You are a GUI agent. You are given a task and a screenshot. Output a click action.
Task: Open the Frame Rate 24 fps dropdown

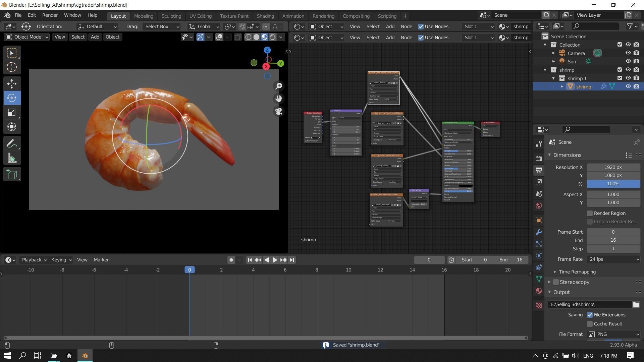(x=613, y=259)
